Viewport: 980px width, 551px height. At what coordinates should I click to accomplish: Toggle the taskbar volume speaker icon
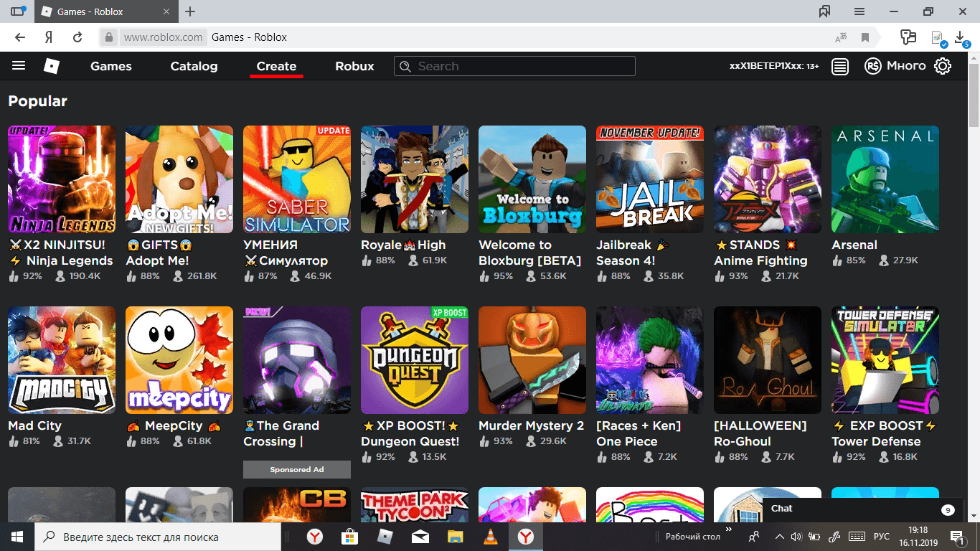point(796,536)
